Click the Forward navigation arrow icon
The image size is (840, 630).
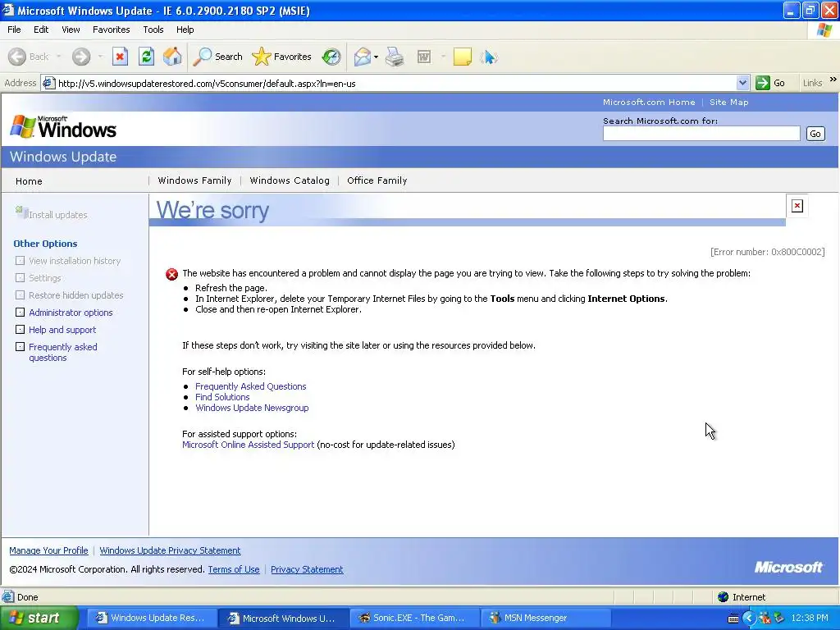(x=81, y=57)
